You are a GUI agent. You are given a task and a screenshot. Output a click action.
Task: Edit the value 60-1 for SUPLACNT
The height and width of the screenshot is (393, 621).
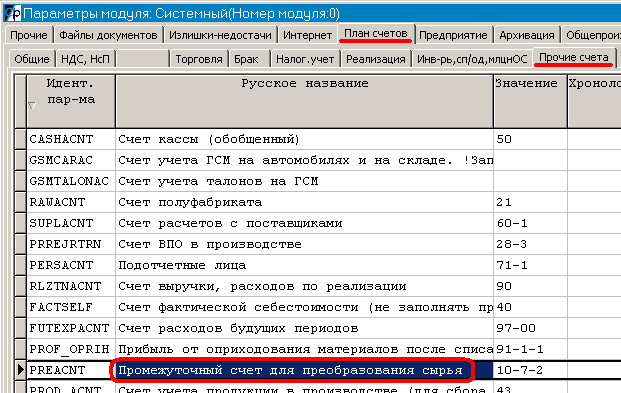click(x=530, y=223)
